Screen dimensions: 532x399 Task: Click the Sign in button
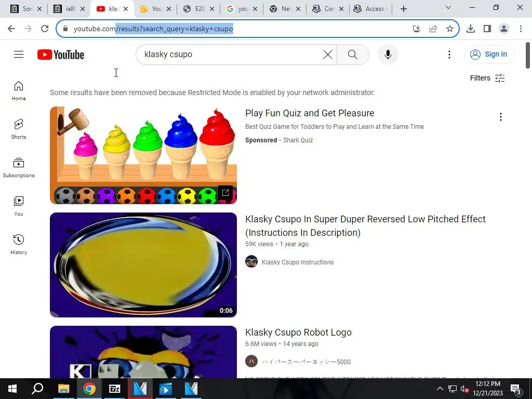489,54
